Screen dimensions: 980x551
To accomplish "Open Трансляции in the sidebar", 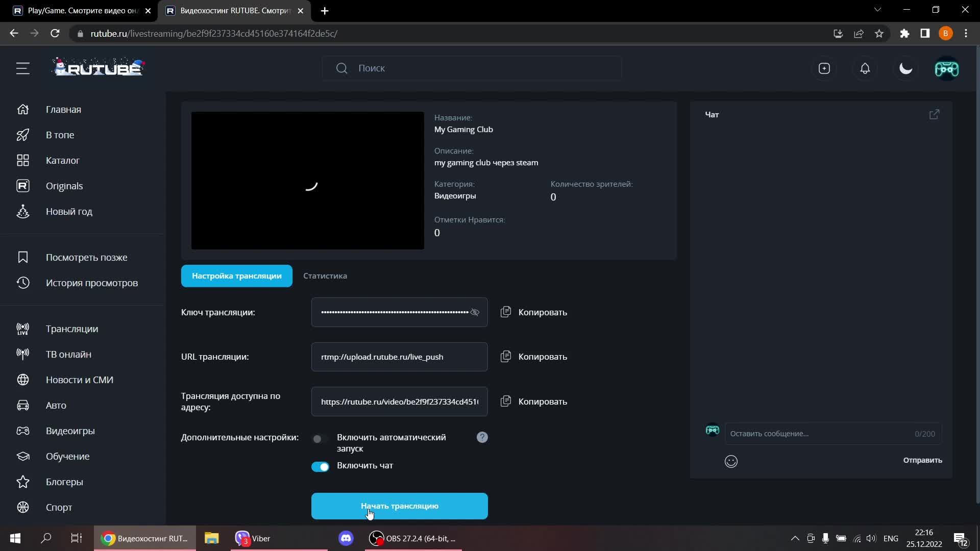I will click(x=71, y=329).
